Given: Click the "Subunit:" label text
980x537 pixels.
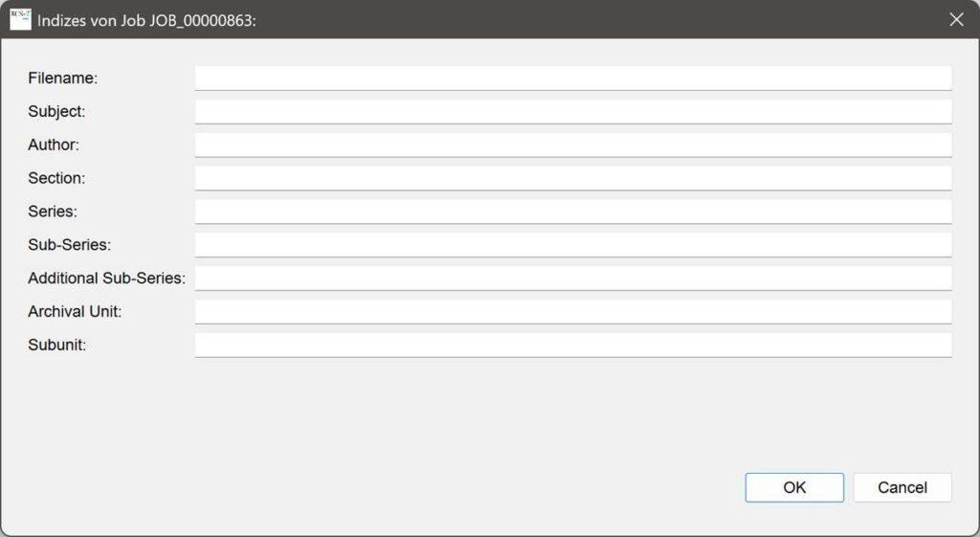Looking at the screenshot, I should tap(57, 345).
